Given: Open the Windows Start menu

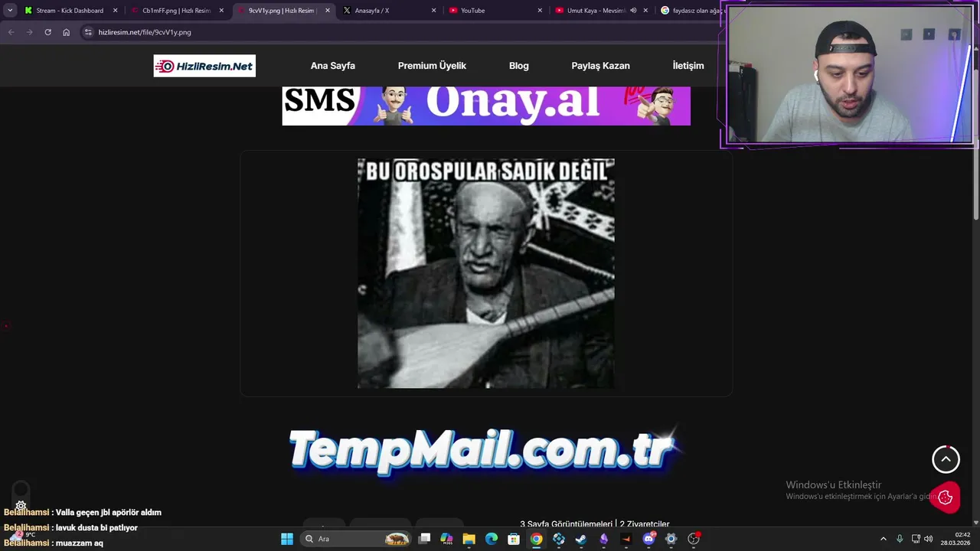Looking at the screenshot, I should pyautogui.click(x=287, y=539).
